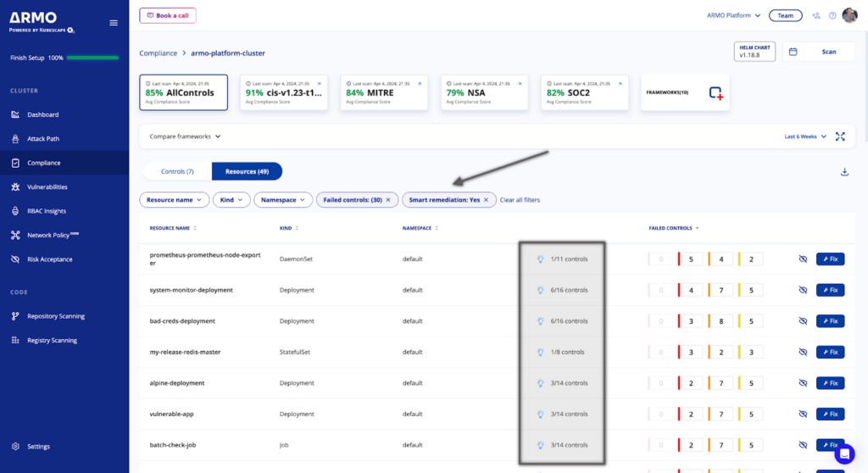
Task: Remove the MITRE framework card
Action: (x=420, y=84)
